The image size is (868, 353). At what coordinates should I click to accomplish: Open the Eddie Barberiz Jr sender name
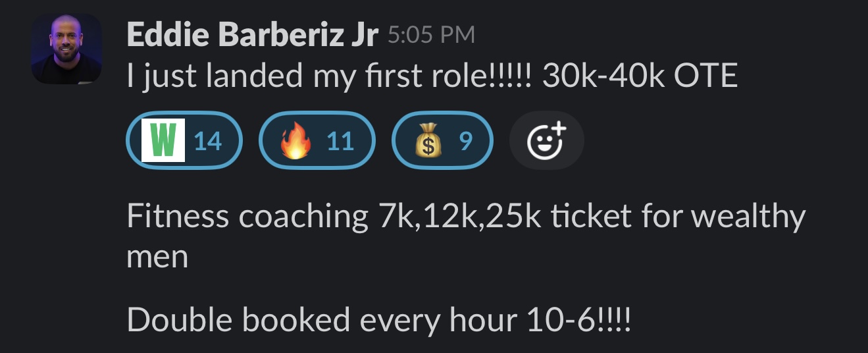[253, 36]
